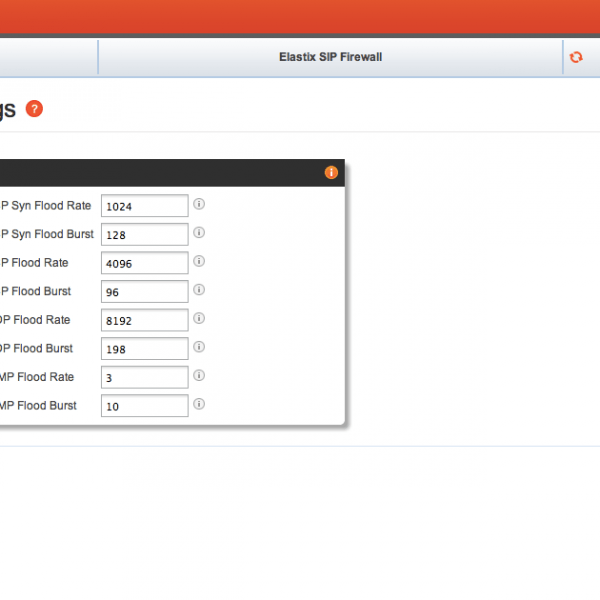Show info for the 96 Flood Burst field
The width and height of the screenshot is (600, 600).
[x=199, y=290]
